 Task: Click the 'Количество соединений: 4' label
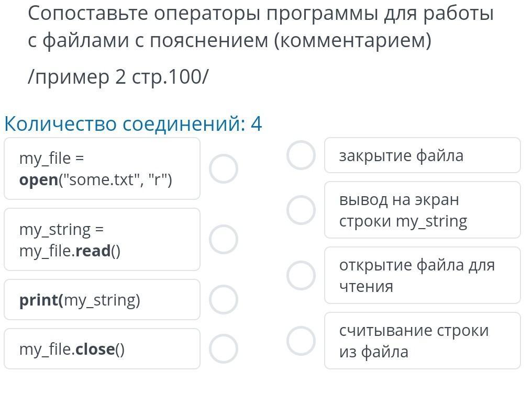tap(133, 124)
